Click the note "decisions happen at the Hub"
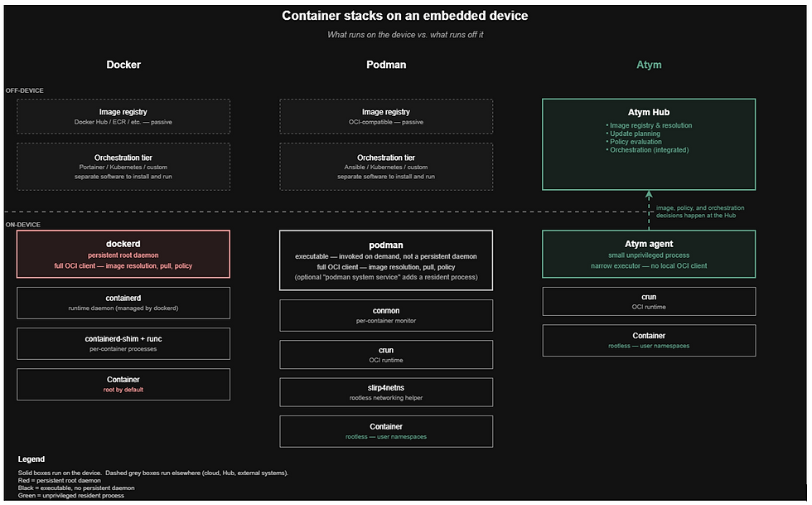Viewport: 812px width, 505px height. (x=695, y=215)
